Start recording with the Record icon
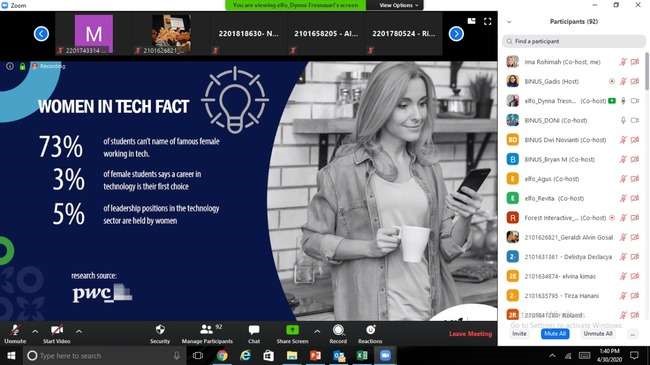 [x=338, y=330]
